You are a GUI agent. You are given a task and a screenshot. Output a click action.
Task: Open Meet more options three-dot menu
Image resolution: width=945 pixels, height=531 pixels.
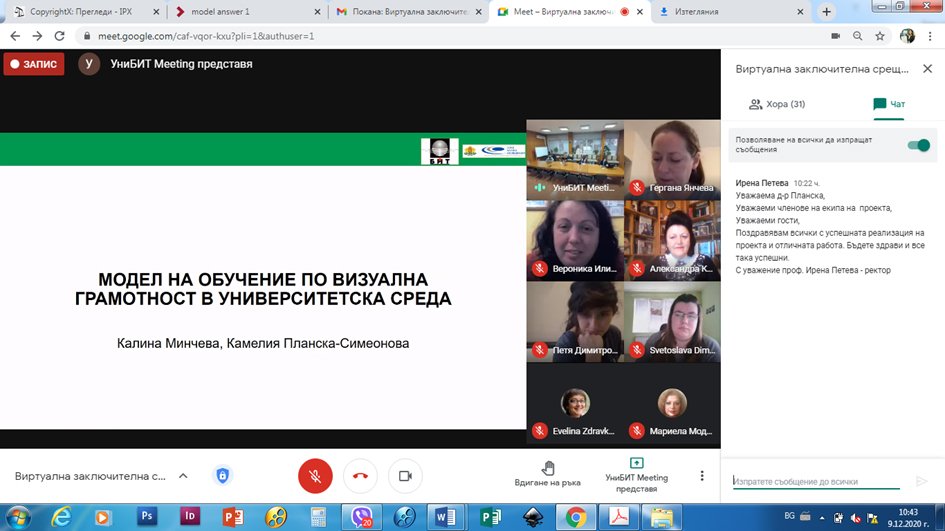[702, 476]
